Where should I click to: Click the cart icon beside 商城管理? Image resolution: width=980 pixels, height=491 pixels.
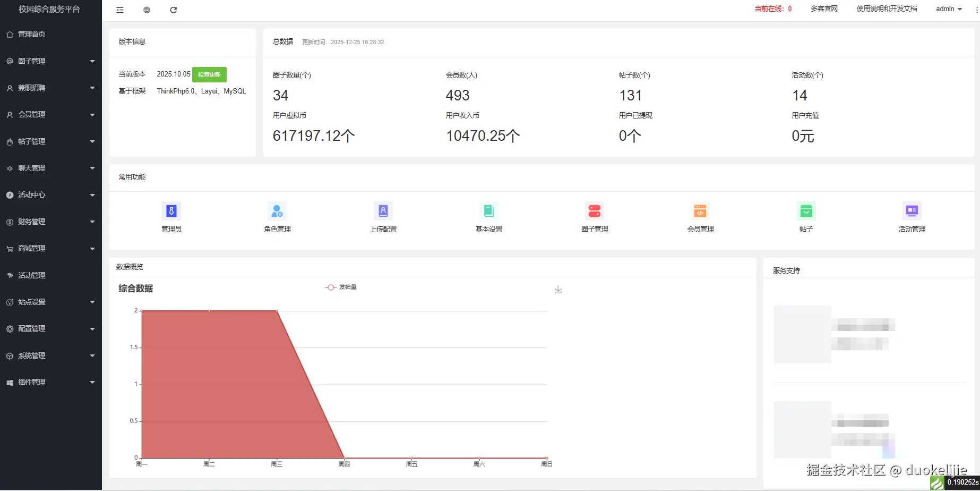point(10,249)
